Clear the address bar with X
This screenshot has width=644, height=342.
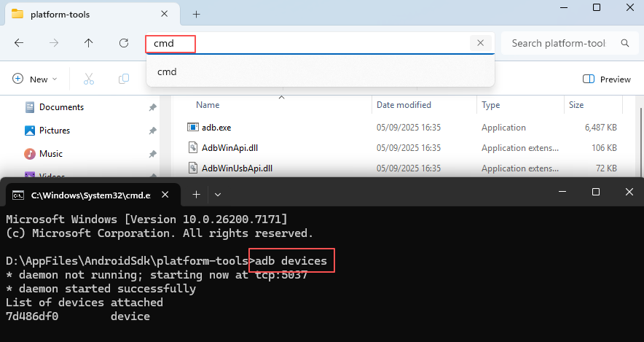tap(480, 43)
